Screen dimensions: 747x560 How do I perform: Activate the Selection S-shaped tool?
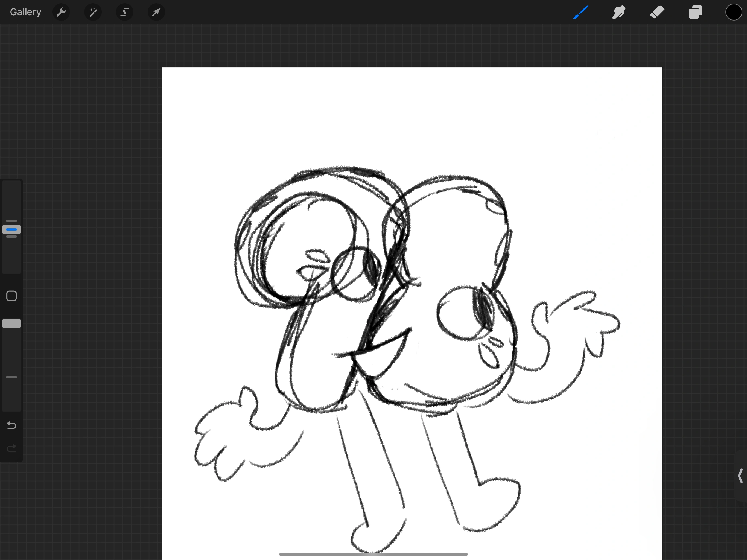pos(125,13)
